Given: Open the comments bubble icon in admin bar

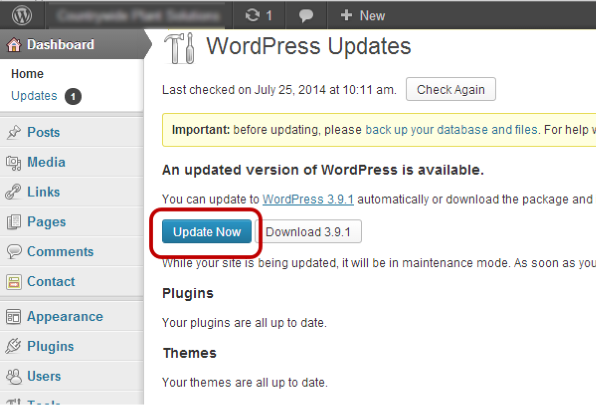Looking at the screenshot, I should (306, 16).
